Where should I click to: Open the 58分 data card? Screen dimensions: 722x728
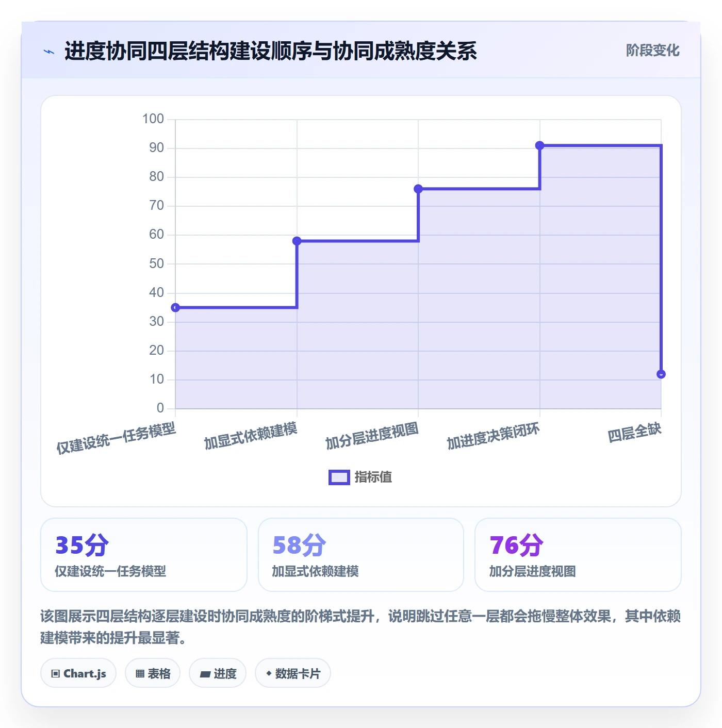pos(361,555)
